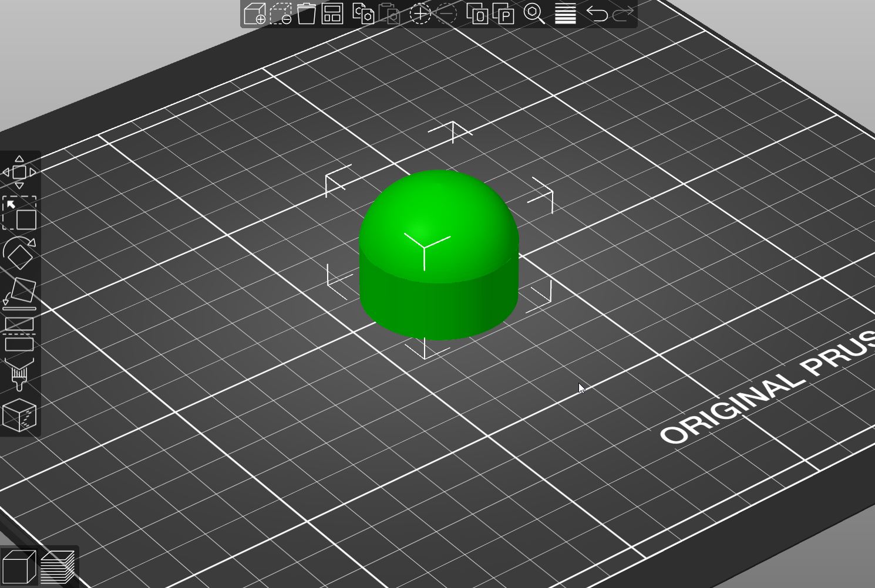Click the Delete all trash icon
This screenshot has height=588, width=875.
coord(307,13)
